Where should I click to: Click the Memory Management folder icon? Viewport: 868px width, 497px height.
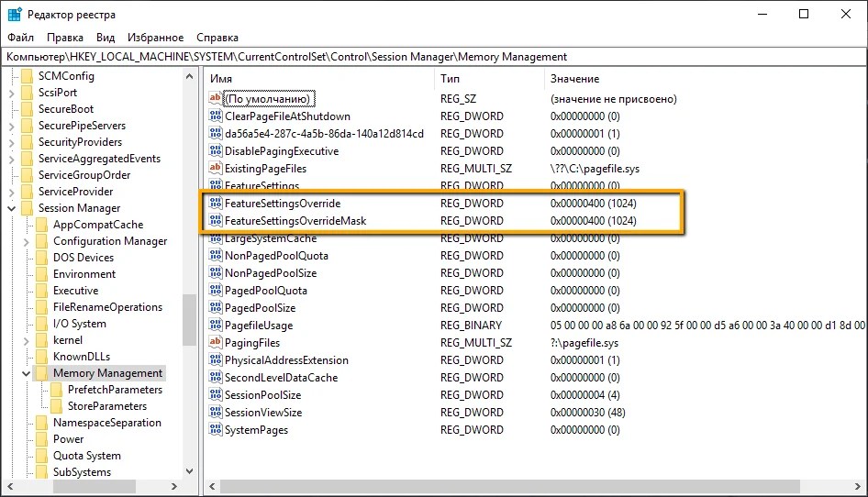(41, 373)
